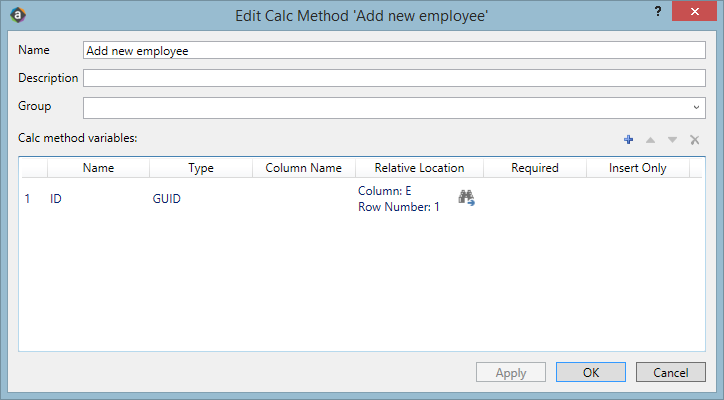The width and height of the screenshot is (724, 400).
Task: Select the ID variable row
Action: [x=57, y=199]
